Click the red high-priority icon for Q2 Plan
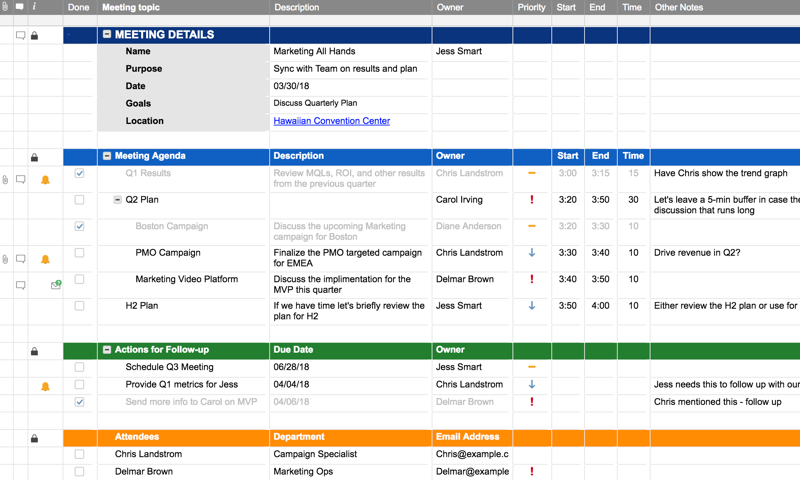800x480 pixels. [x=531, y=200]
